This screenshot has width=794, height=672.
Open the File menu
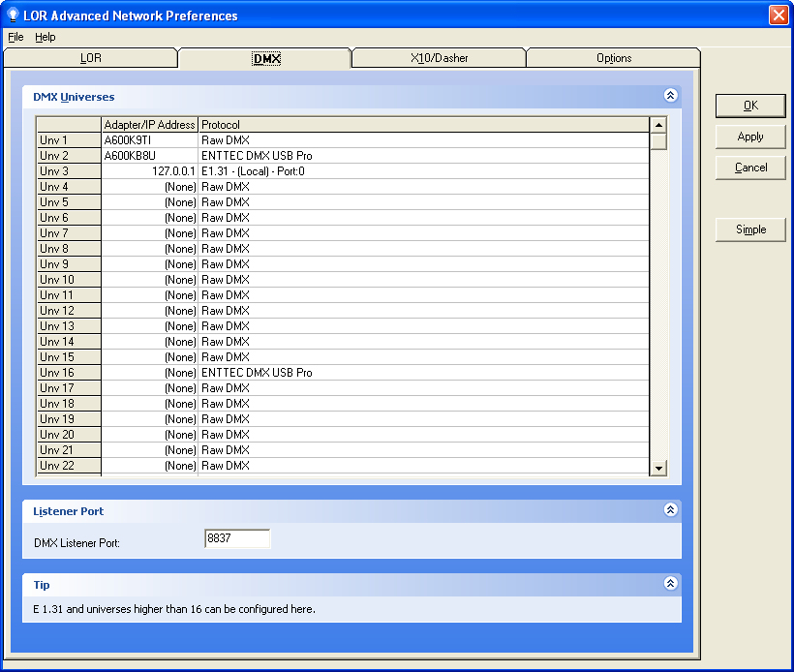pyautogui.click(x=15, y=37)
